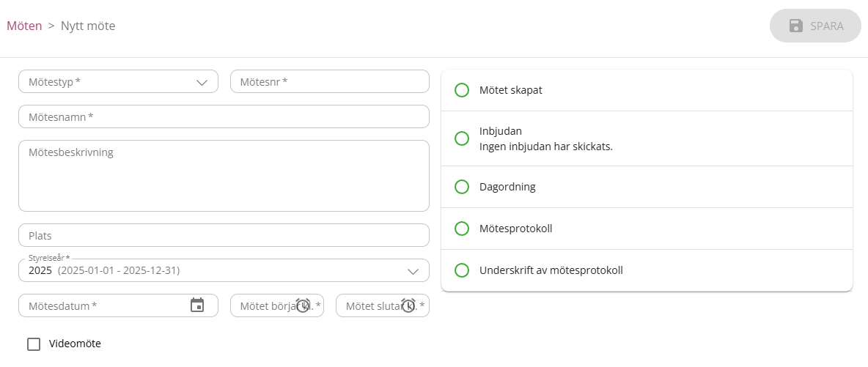
Task: Click the Dagordning status circle
Action: pyautogui.click(x=462, y=187)
